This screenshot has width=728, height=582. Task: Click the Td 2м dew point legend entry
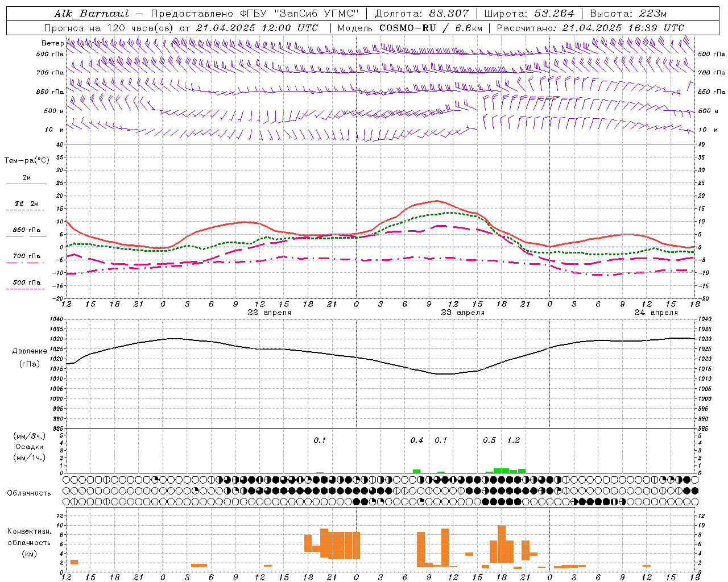click(26, 203)
